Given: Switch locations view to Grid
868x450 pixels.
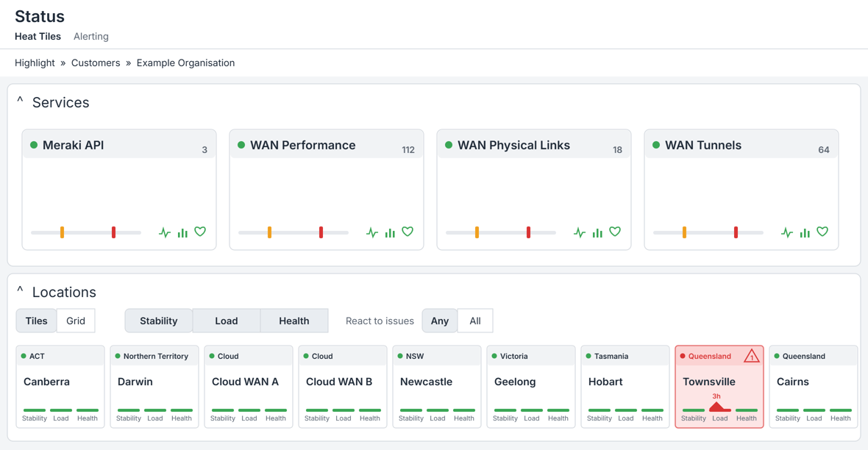Looking at the screenshot, I should (76, 321).
